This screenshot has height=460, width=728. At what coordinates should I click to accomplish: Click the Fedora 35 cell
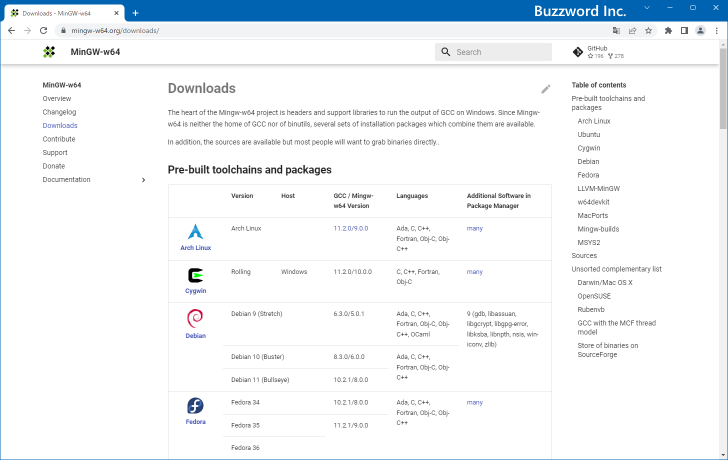[245, 425]
